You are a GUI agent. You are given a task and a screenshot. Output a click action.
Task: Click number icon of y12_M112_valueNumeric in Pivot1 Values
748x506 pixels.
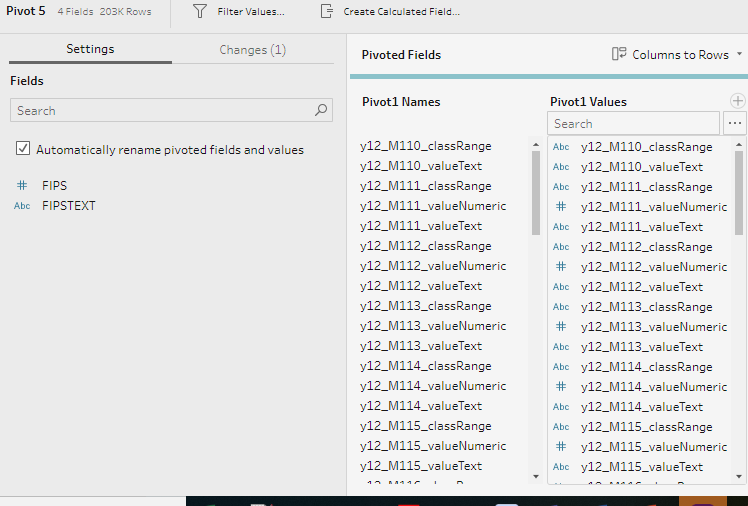tap(561, 267)
